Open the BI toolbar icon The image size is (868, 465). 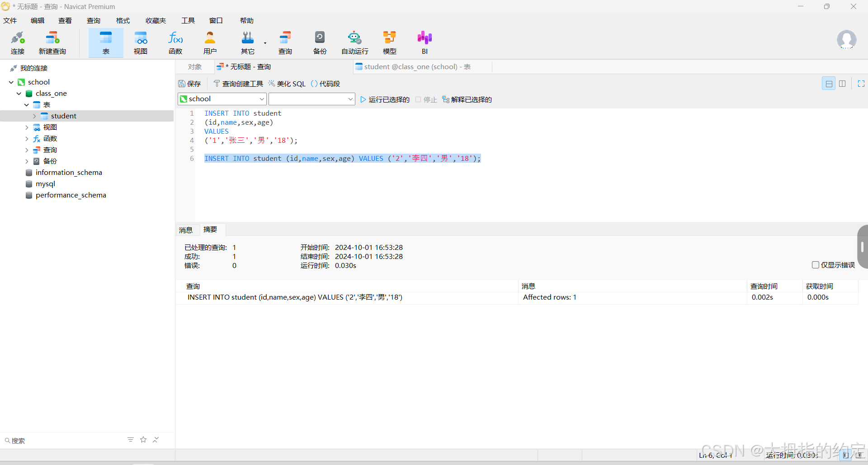tap(425, 43)
